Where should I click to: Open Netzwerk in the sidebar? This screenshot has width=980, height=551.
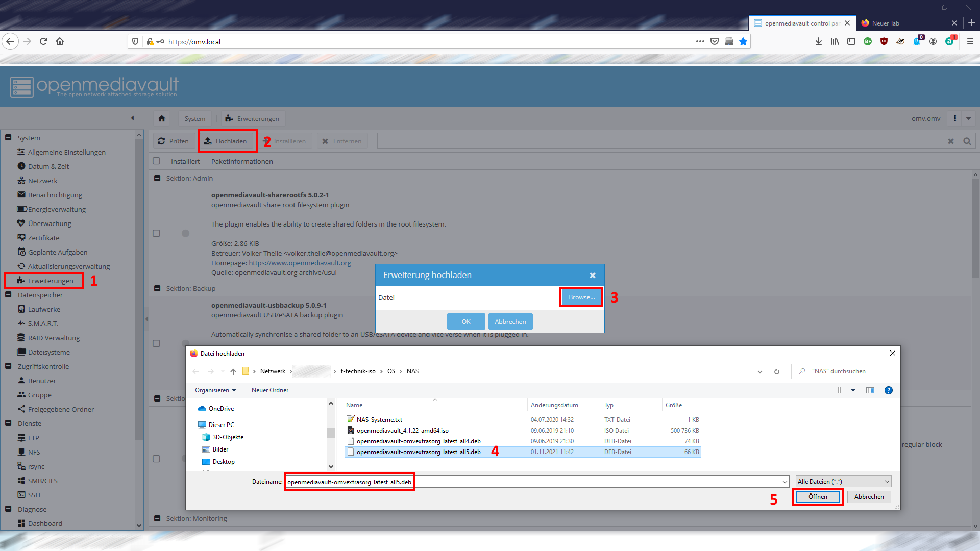(43, 181)
